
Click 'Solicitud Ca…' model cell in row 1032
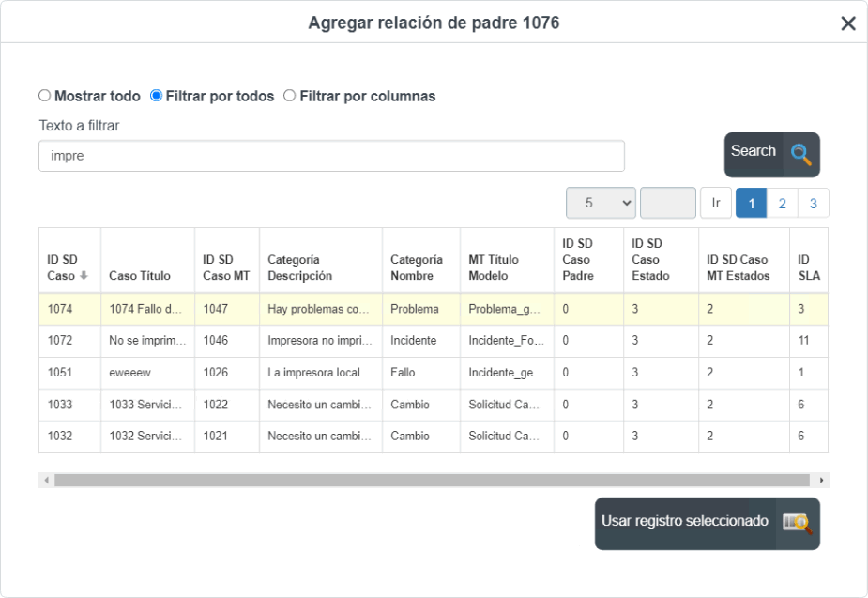pos(507,437)
